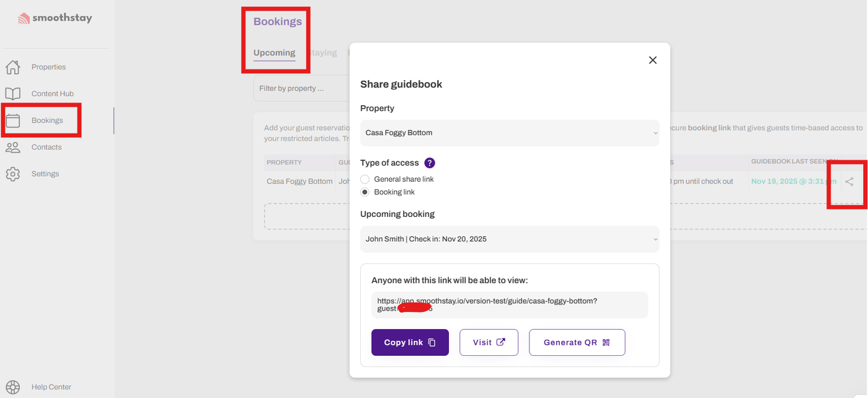Image resolution: width=868 pixels, height=398 pixels.
Task: Open the Bookings menu item
Action: 47,120
